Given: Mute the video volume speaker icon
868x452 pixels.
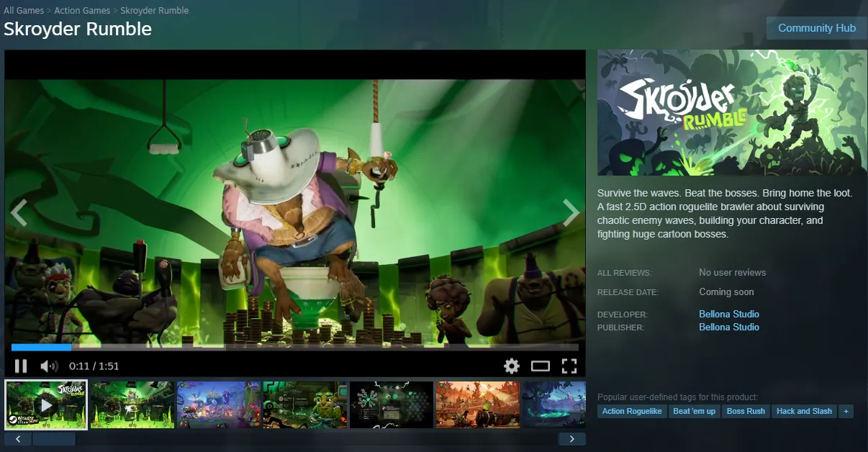Looking at the screenshot, I should tap(49, 366).
